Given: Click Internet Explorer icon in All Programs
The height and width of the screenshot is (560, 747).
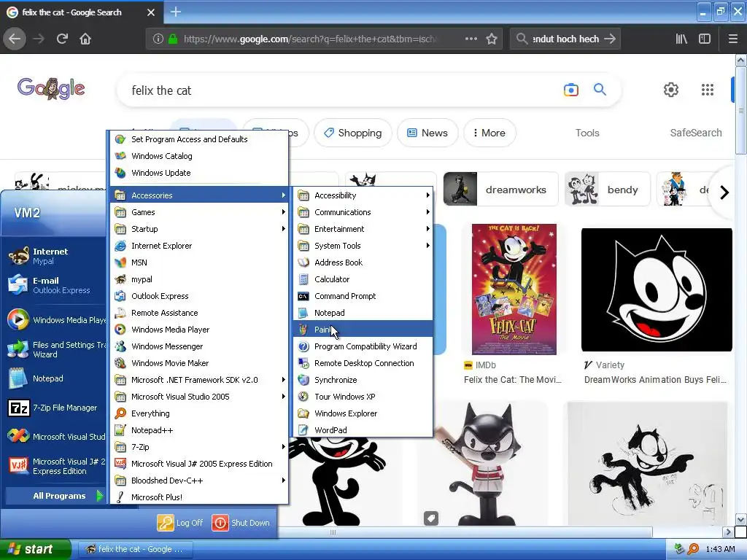Looking at the screenshot, I should [120, 246].
